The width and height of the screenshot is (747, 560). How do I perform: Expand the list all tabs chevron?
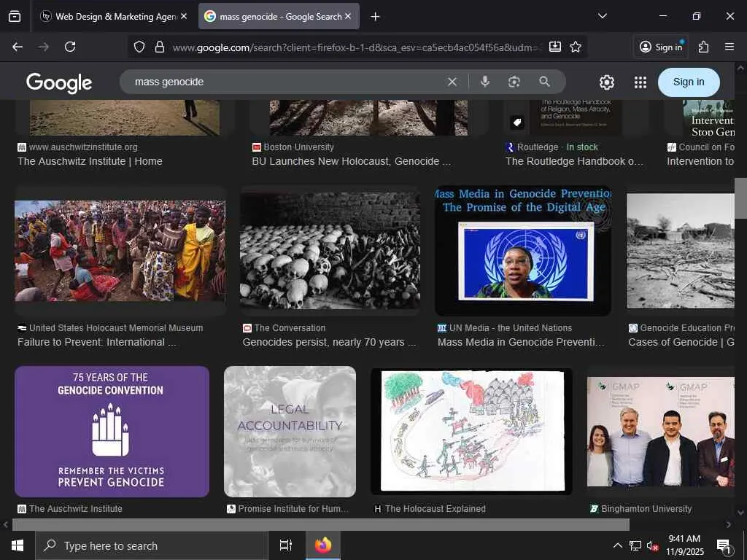pos(602,16)
